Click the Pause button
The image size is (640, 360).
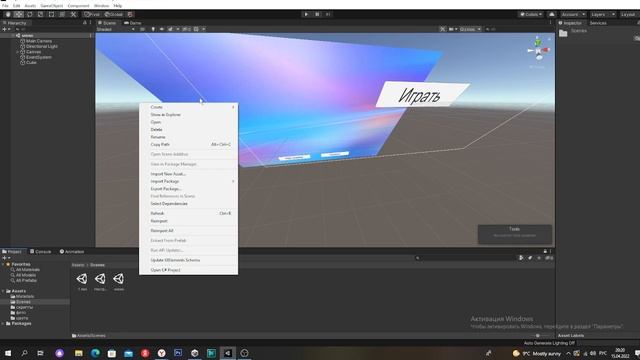(x=317, y=14)
